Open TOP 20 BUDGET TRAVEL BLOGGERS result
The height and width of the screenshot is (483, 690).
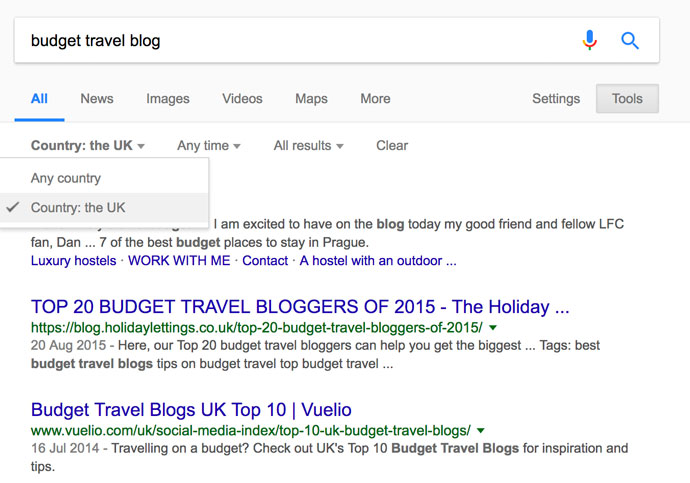300,307
